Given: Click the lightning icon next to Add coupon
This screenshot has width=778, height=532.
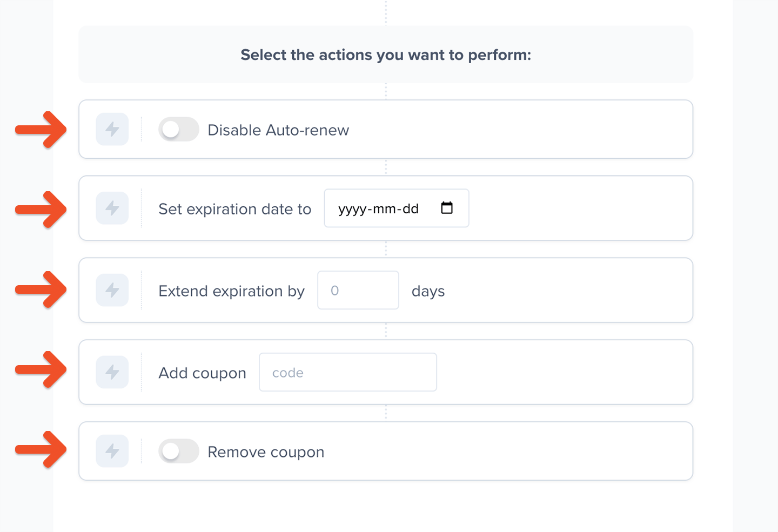Looking at the screenshot, I should point(112,372).
